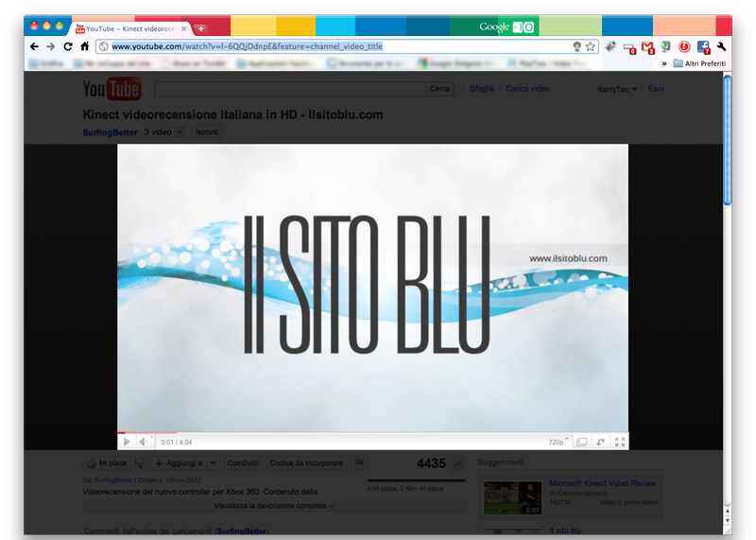Click the green monitor extension icon

[x=666, y=46]
